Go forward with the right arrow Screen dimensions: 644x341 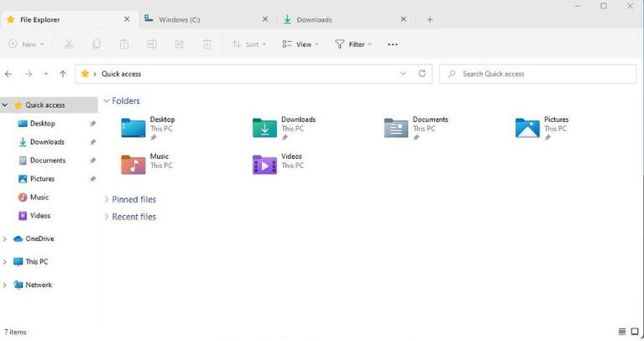coord(29,74)
